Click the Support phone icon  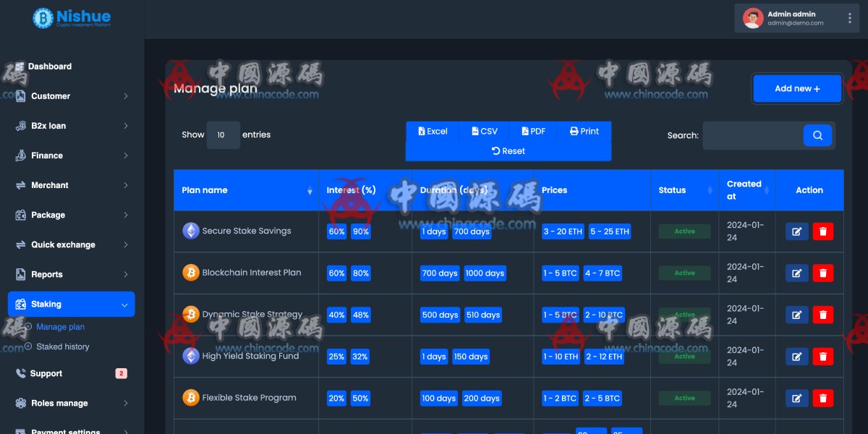click(19, 373)
